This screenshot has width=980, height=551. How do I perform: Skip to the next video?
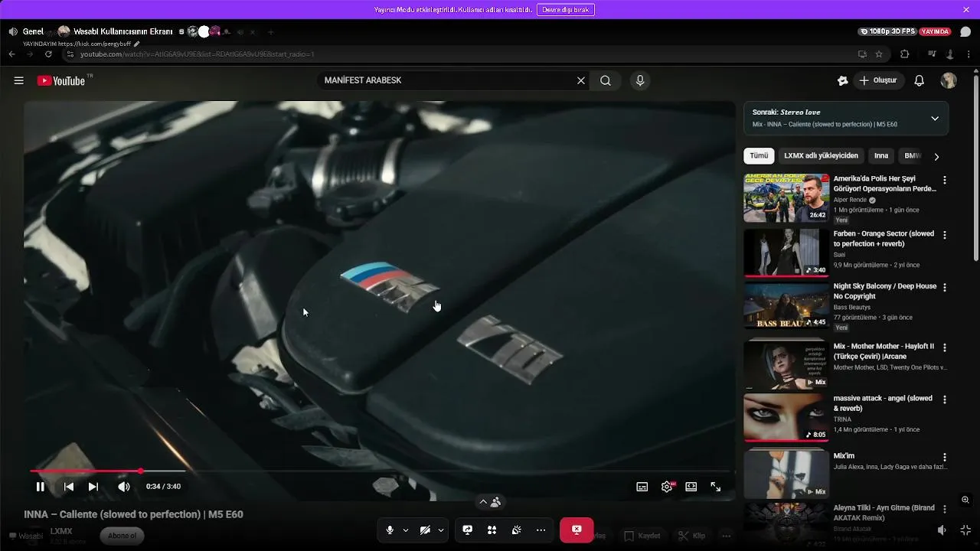pos(93,487)
